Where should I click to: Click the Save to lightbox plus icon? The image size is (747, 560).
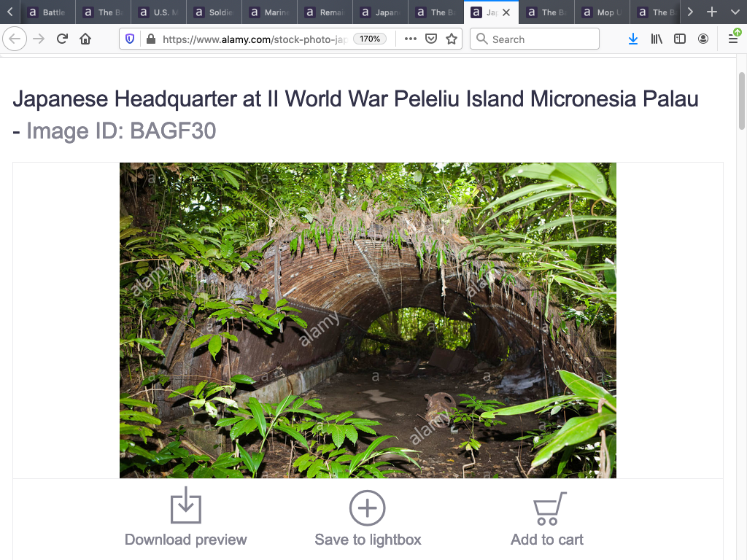[x=368, y=508]
